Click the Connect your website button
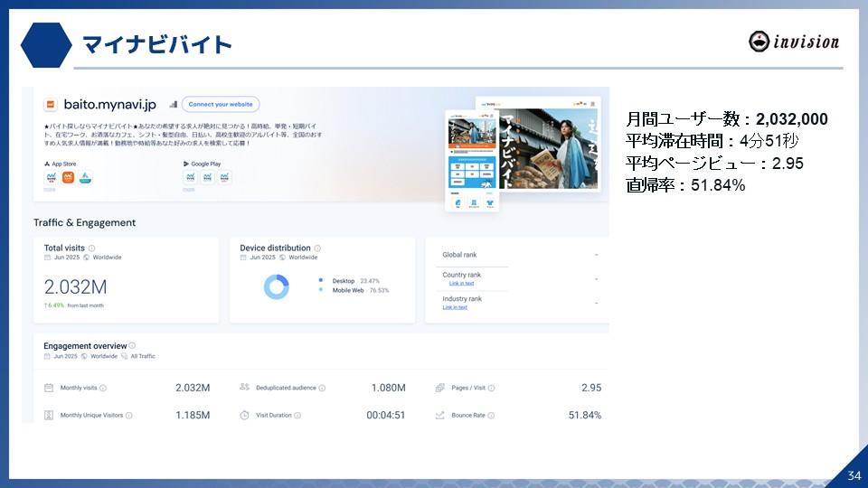Viewport: 868px width, 488px height. (221, 104)
